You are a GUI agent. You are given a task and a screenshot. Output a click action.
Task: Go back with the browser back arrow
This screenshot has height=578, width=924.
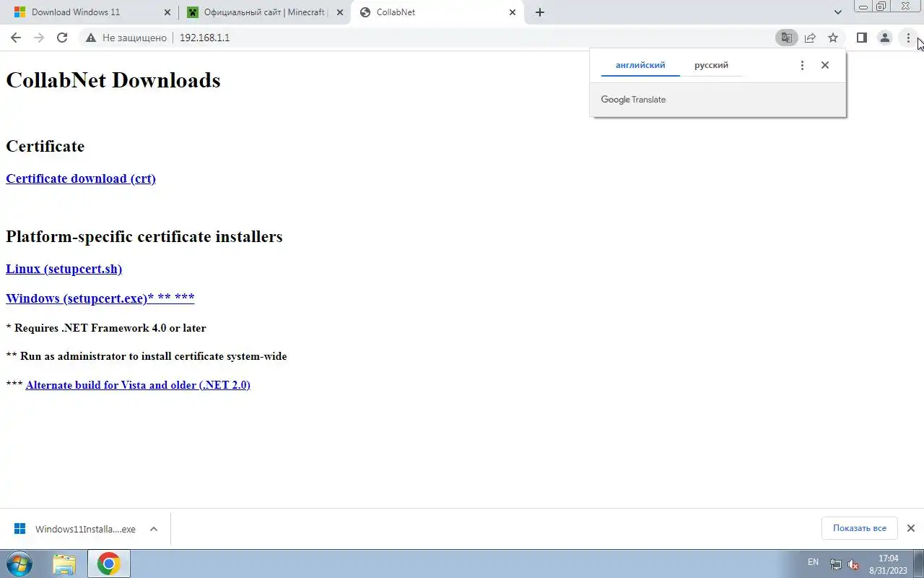pos(16,38)
